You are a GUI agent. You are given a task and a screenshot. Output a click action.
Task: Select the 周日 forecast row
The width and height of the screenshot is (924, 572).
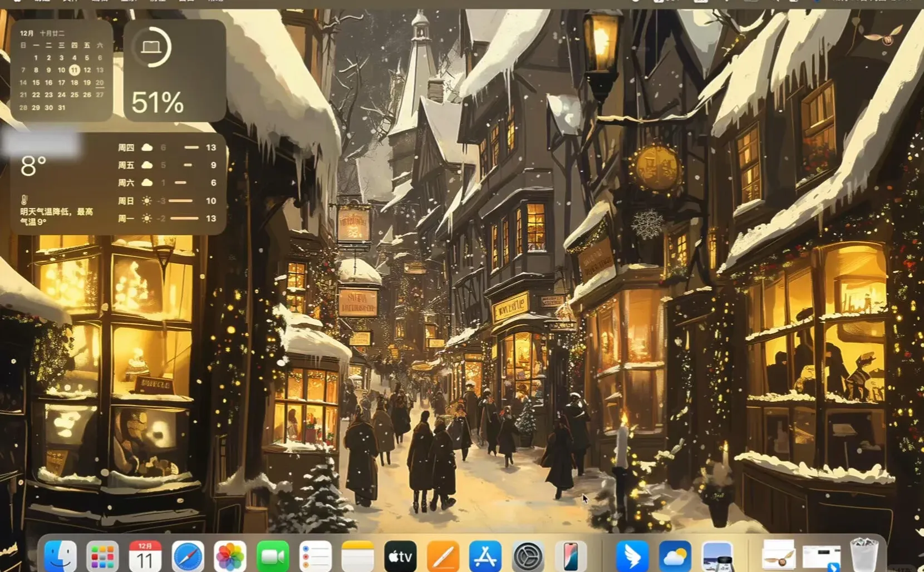tap(167, 201)
